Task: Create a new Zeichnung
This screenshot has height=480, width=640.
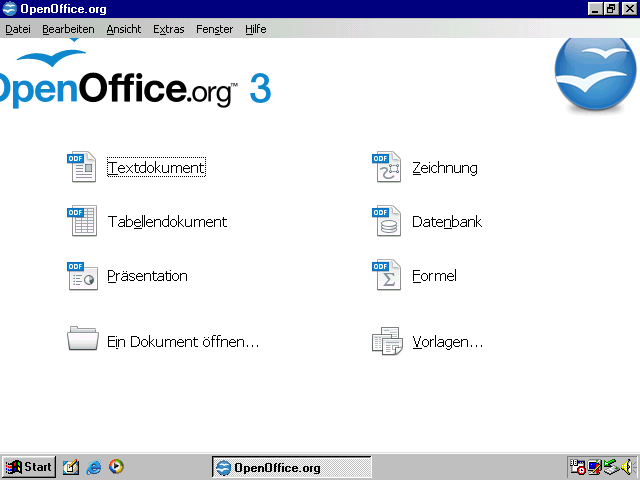Action: 444,168
